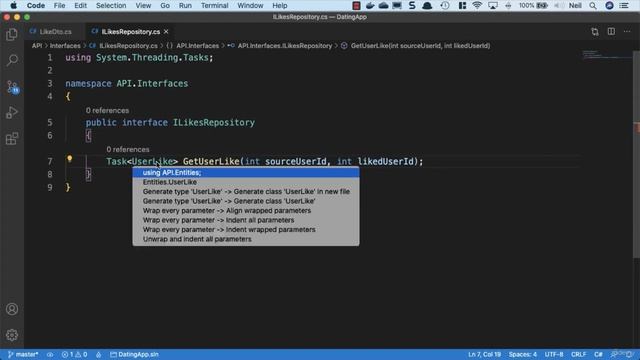This screenshot has width=640, height=360.
Task: Click '0 references' above ILikesRepository interface
Action: [x=107, y=111]
